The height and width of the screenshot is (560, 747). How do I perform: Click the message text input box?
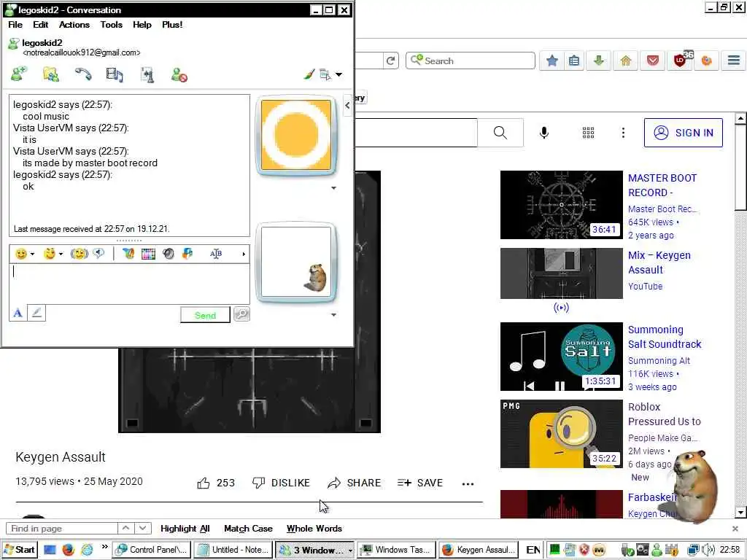pos(129,284)
